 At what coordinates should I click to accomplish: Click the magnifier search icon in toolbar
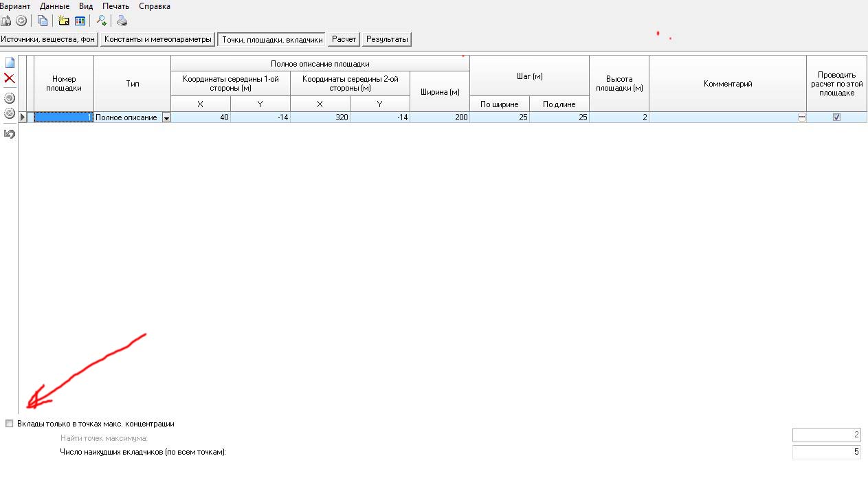click(x=101, y=21)
